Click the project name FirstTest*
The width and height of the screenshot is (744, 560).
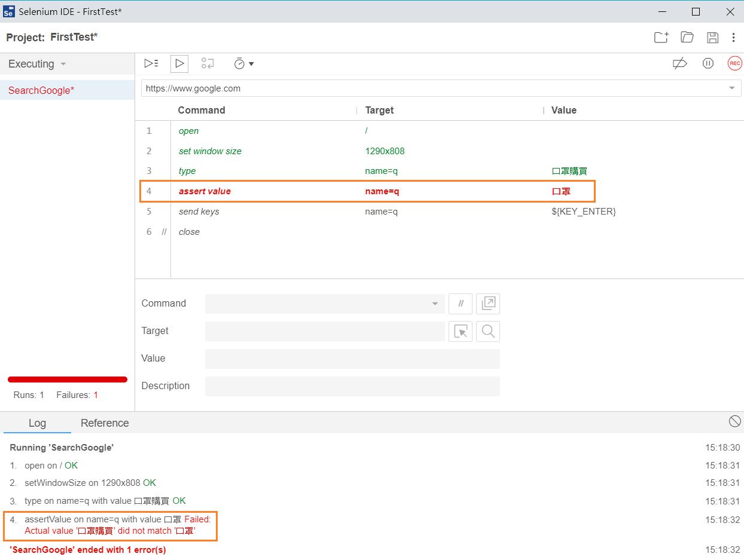point(74,37)
